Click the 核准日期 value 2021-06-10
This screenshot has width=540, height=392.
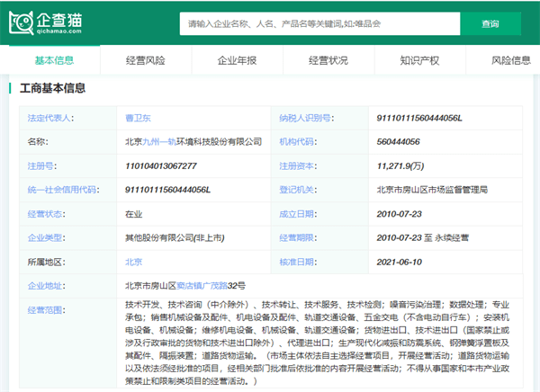[400, 262]
